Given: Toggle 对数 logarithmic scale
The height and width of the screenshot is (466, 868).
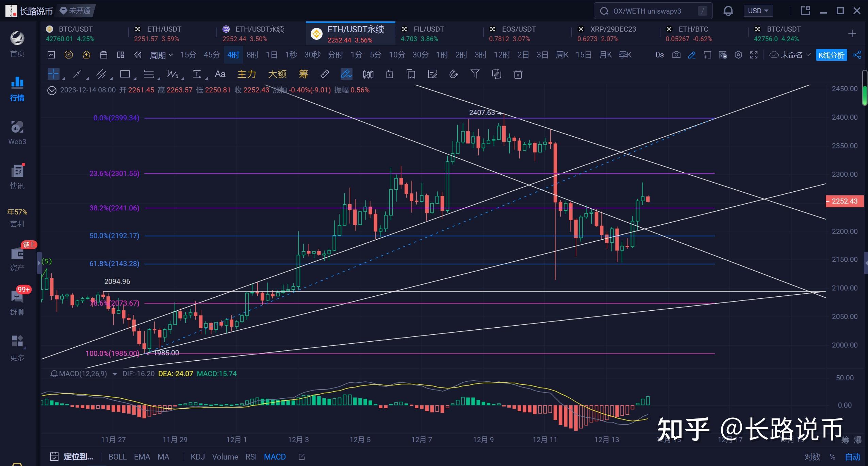Looking at the screenshot, I should pyautogui.click(x=813, y=457).
